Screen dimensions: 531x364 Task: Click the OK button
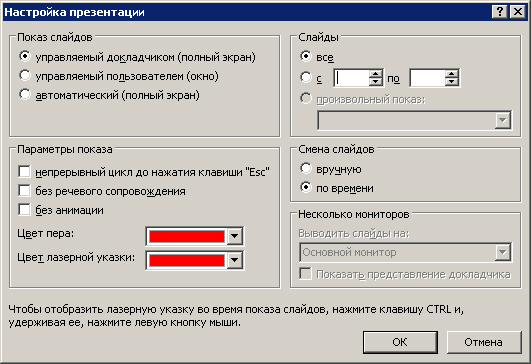(400, 342)
